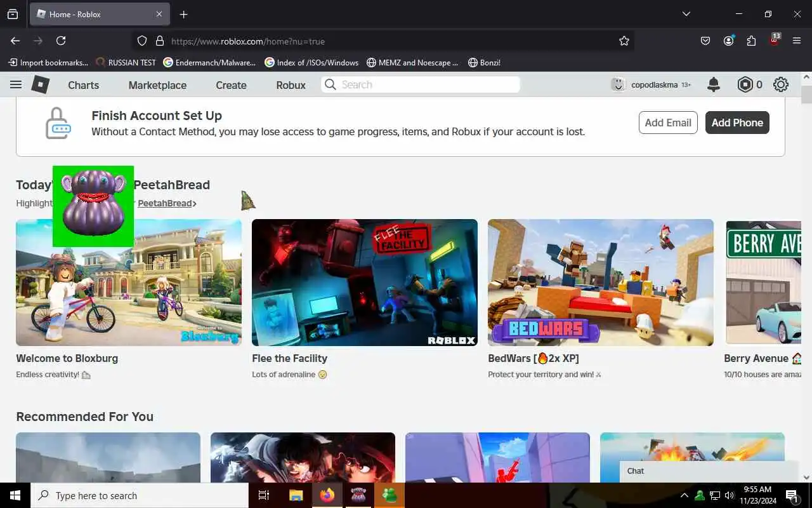Screen dimensions: 812x508
Task: Click the Add Phone button
Action: [737, 123]
